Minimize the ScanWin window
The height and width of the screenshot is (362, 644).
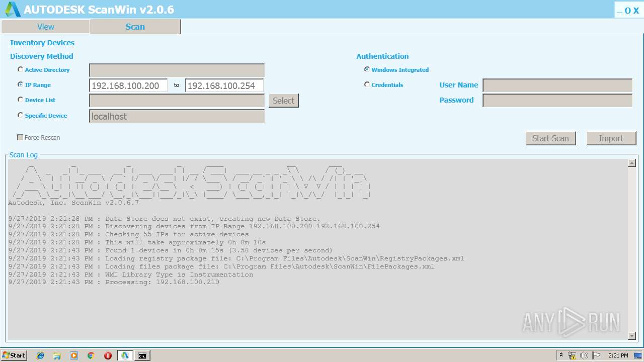tap(620, 11)
